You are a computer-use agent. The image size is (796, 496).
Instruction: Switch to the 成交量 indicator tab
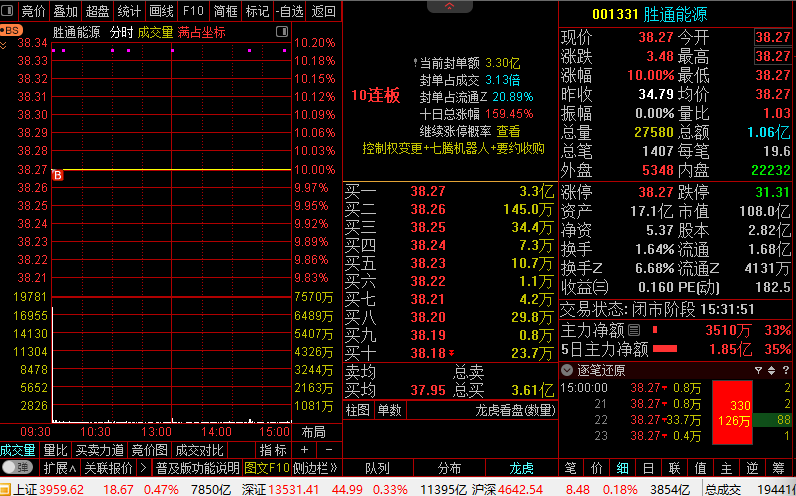click(x=18, y=450)
